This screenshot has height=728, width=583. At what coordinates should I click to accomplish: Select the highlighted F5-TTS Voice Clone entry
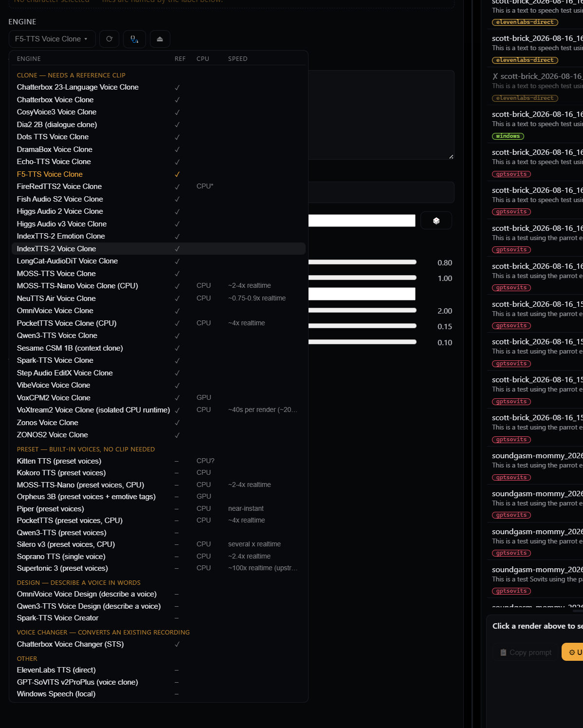[159, 174]
